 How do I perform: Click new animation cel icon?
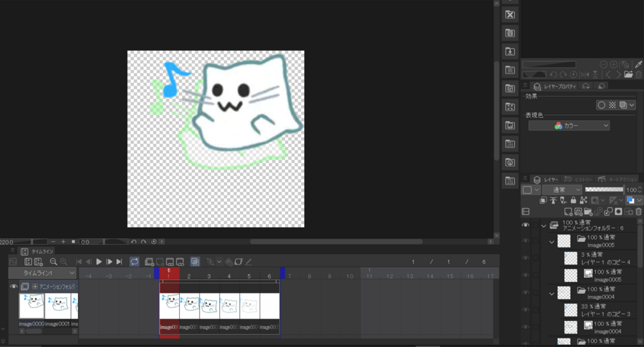pos(149,262)
